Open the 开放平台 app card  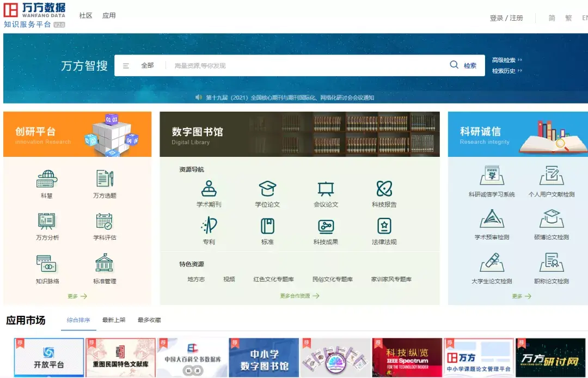tap(49, 358)
